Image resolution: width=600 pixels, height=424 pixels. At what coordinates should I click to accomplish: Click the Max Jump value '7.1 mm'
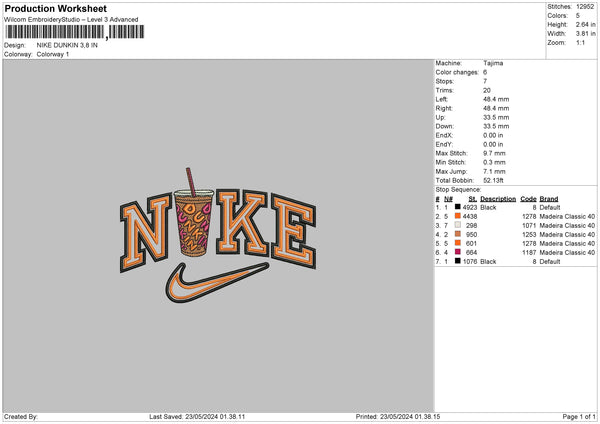494,171
